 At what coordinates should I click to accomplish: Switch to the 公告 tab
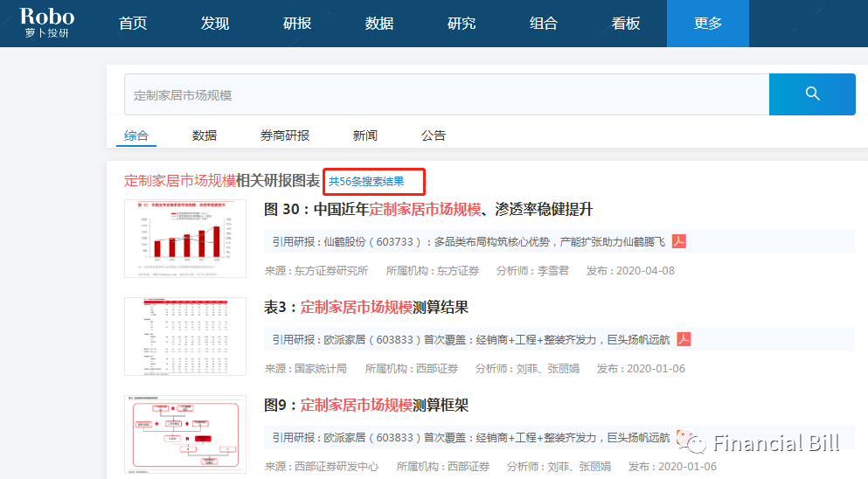433,135
